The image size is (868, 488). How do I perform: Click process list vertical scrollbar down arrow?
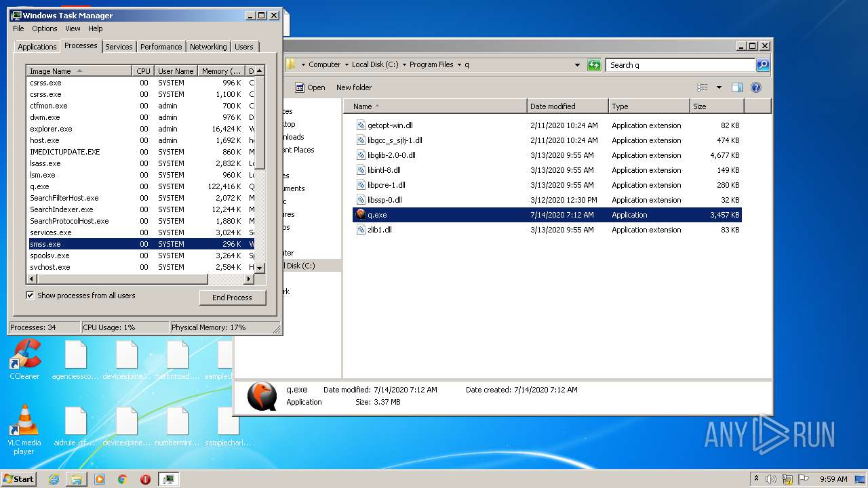[260, 268]
